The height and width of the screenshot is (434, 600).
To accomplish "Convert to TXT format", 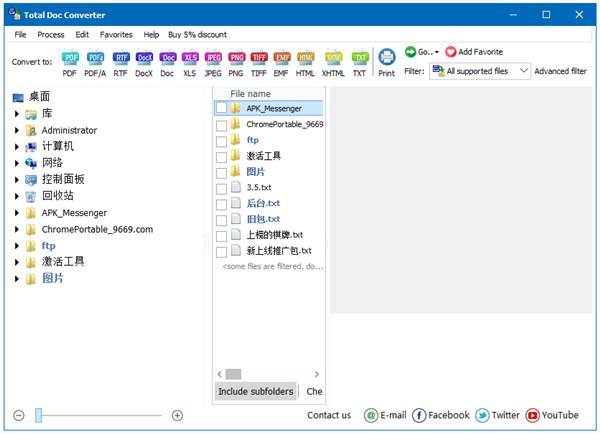I will (360, 64).
